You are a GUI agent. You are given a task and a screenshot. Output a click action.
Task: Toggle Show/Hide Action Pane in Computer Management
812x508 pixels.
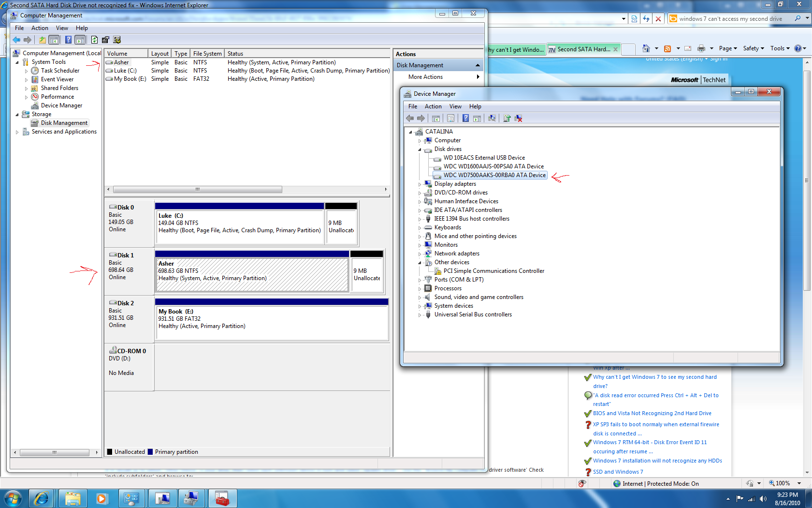(80, 40)
